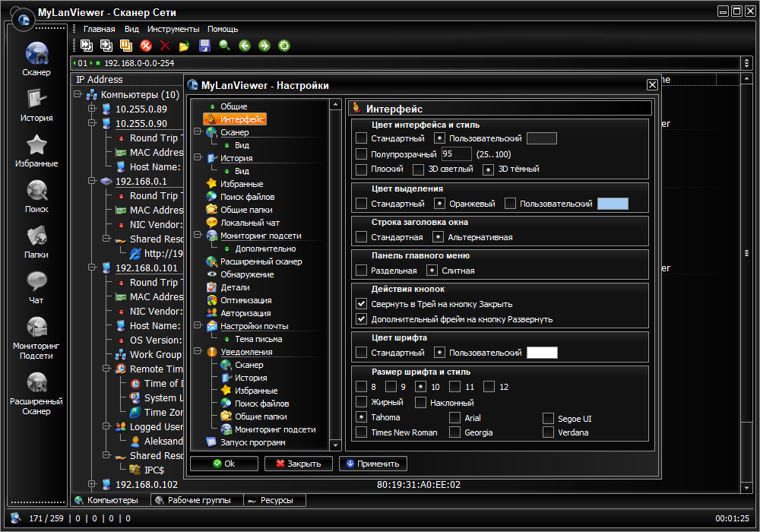Collapse Мониторинг подсети settings node
The height and width of the screenshot is (532, 760).
[198, 235]
